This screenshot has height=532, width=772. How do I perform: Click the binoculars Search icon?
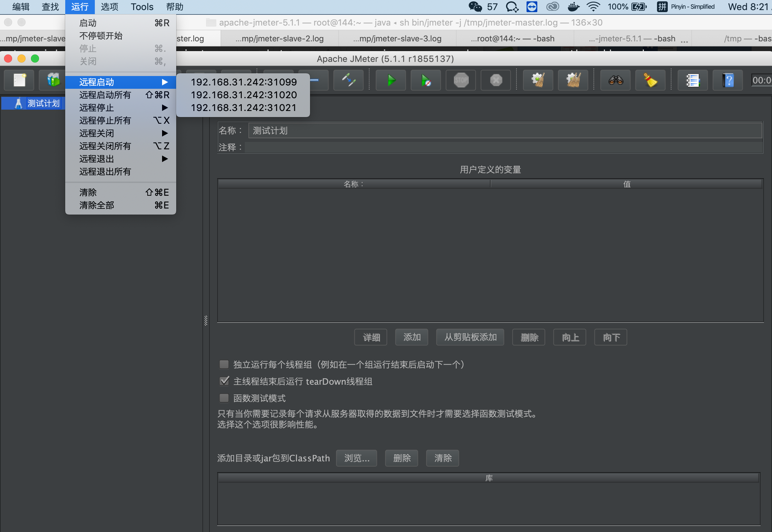pos(616,80)
